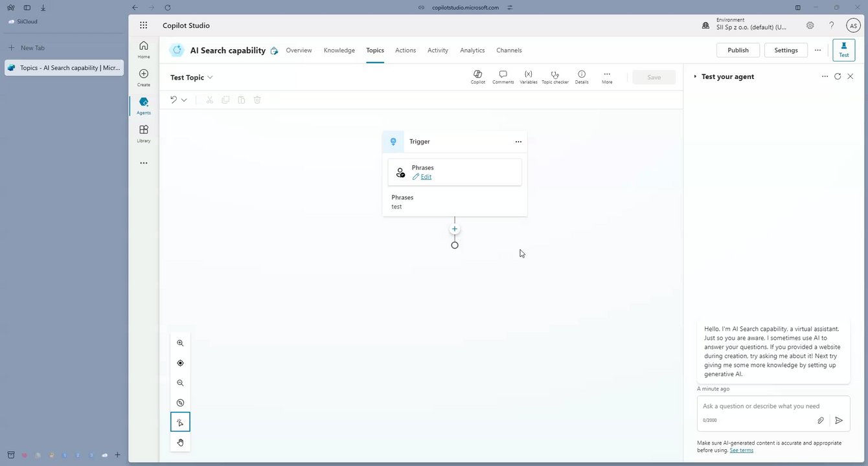Open the Variables panel
Viewport: 868px width, 466px height.
[528, 77]
